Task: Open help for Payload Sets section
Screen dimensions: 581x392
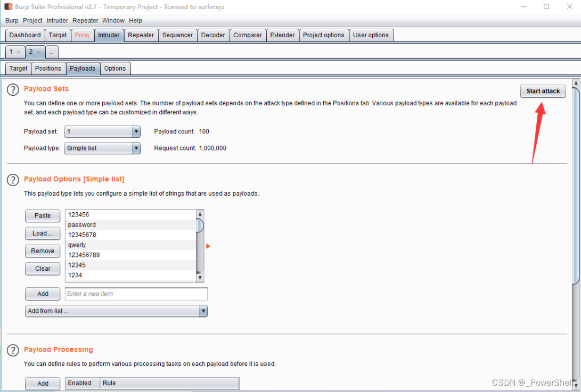Action: [x=13, y=89]
